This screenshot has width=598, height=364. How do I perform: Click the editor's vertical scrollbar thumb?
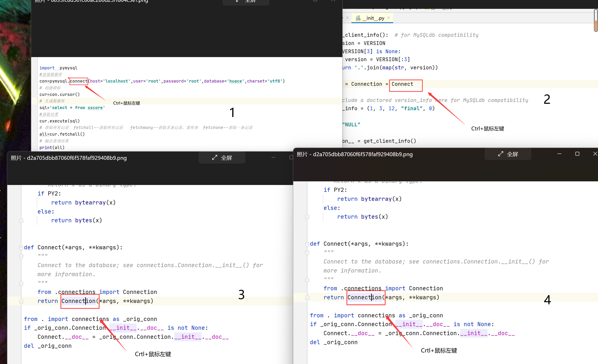click(596, 21)
